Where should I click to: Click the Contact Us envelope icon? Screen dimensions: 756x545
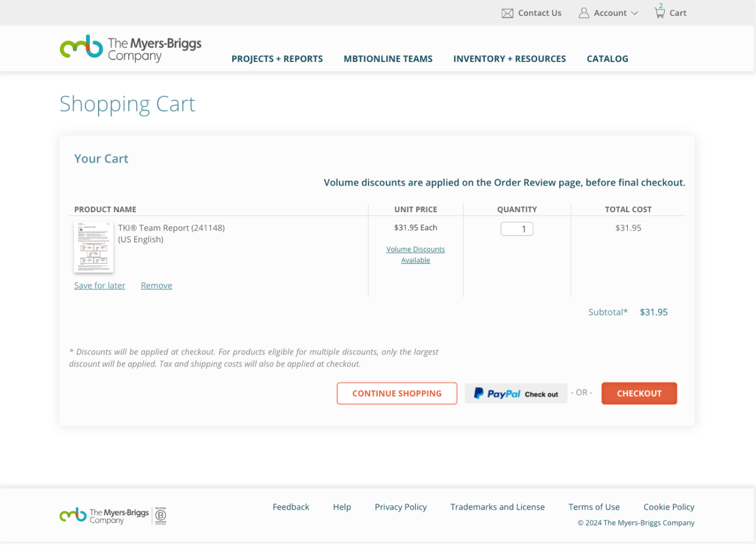[x=507, y=13]
